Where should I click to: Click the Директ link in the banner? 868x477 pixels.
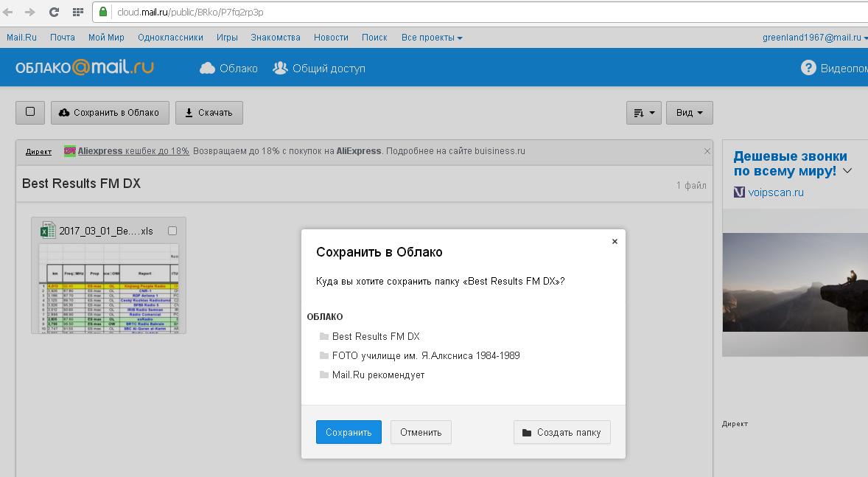[x=39, y=152]
